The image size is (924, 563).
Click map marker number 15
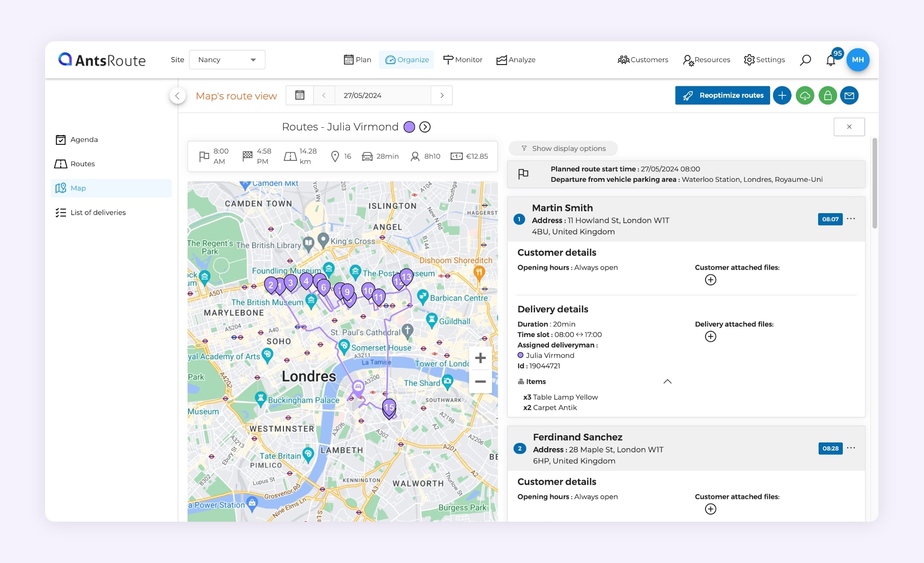coord(389,407)
